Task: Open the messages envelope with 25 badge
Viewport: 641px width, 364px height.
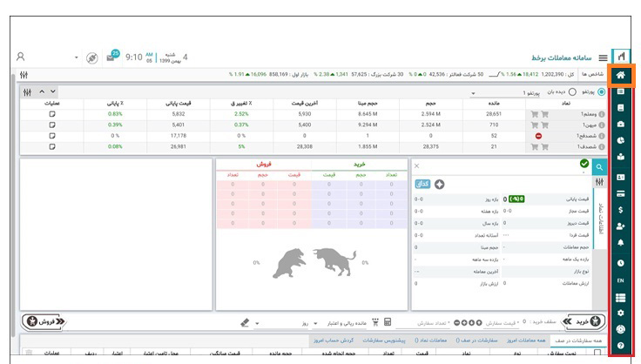Action: tap(113, 57)
